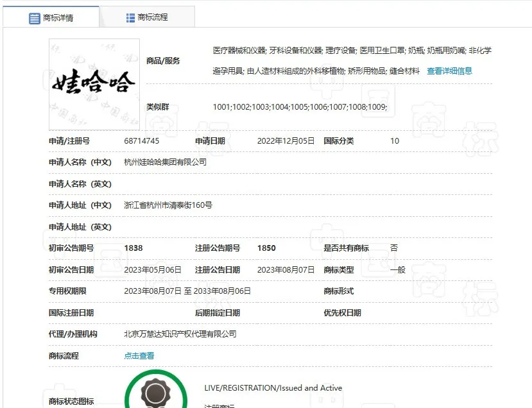Screen dimensions: 532x408
Task: Select goods text starting 避孕用具
Action: [x=316, y=71]
